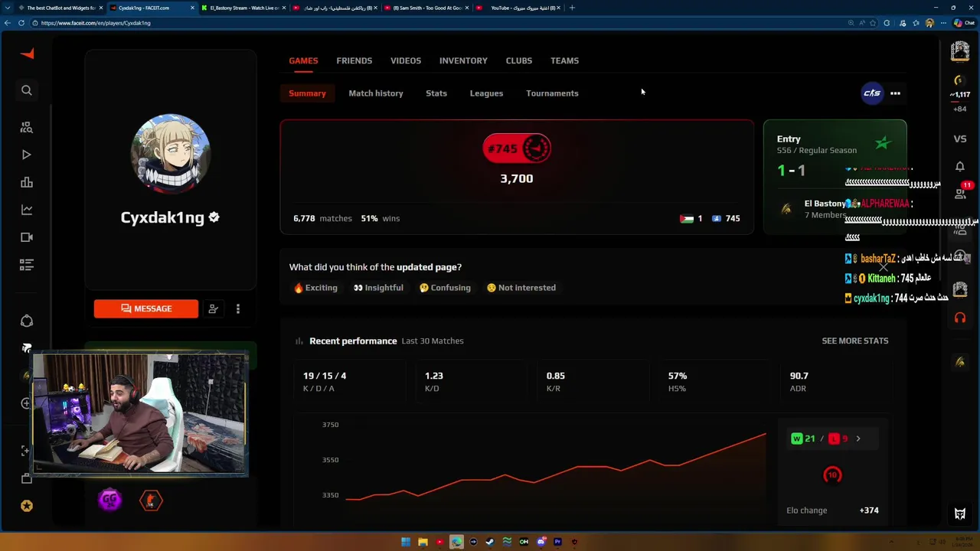Expand the W 21 / L 9 results arrow

(858, 439)
